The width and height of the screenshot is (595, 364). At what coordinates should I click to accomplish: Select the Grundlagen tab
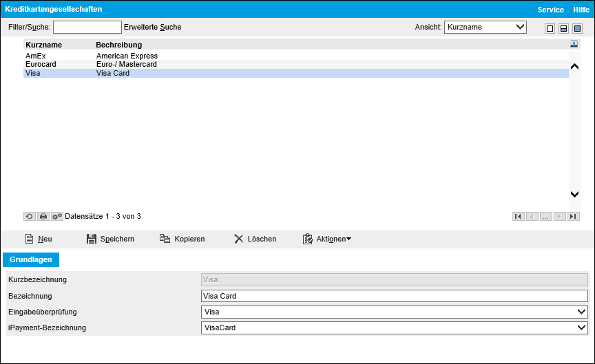coord(32,259)
